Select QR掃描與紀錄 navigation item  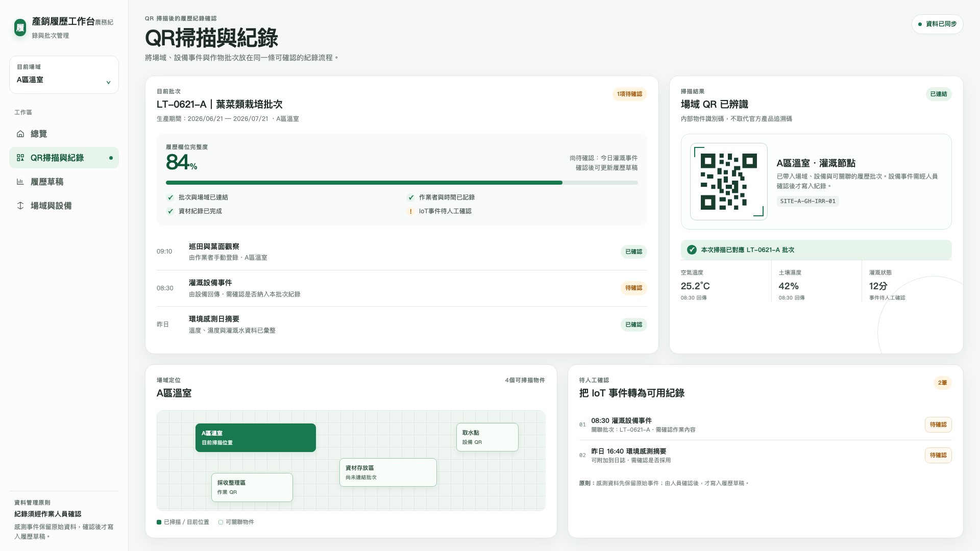[x=64, y=158]
